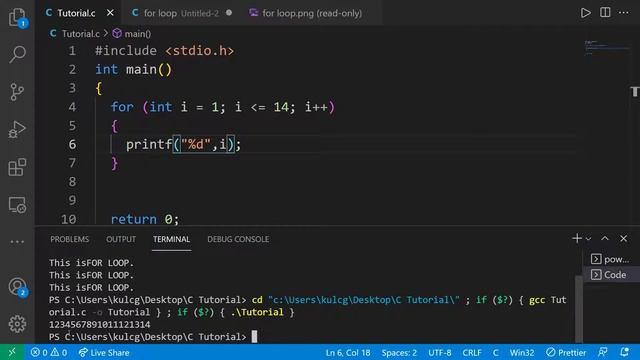
Task: Open notifications with the bell icon
Action: click(624, 352)
